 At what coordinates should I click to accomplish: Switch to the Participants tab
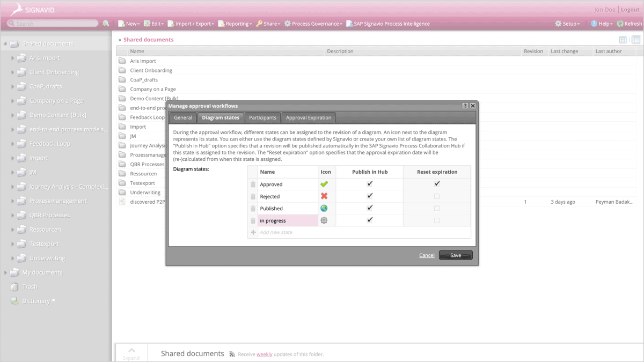pos(262,117)
